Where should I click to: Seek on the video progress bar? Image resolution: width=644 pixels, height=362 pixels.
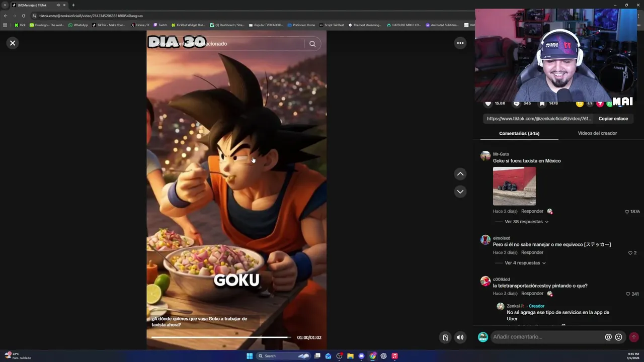221,337
